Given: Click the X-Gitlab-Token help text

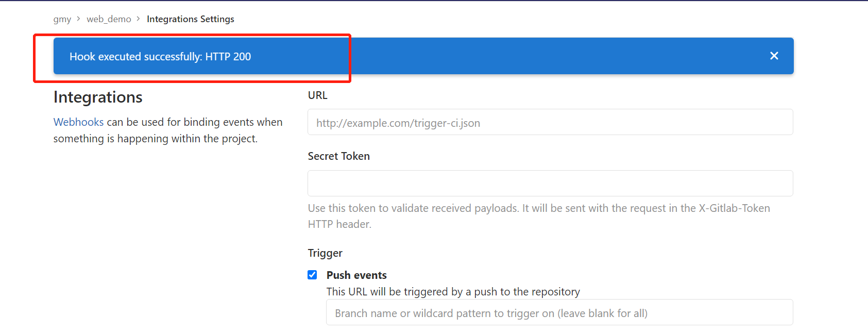Looking at the screenshot, I should [539, 216].
